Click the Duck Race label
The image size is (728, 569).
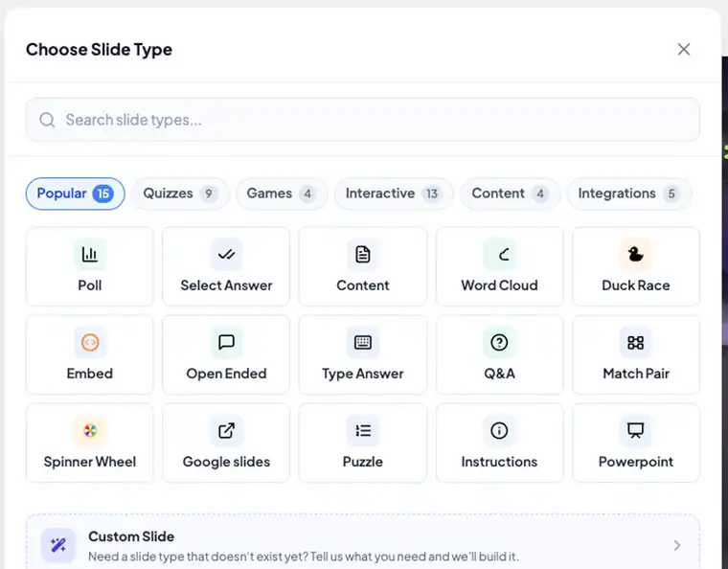click(x=636, y=285)
